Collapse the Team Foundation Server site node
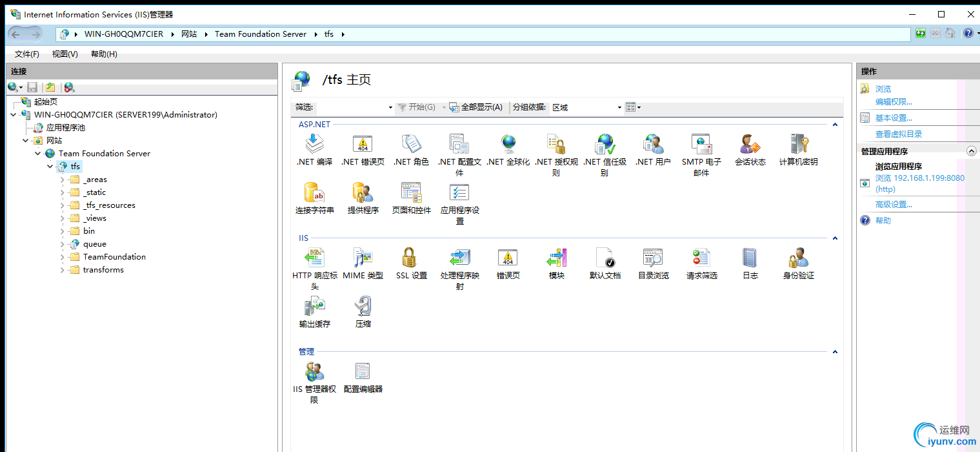Image resolution: width=980 pixels, height=452 pixels. pos(38,154)
